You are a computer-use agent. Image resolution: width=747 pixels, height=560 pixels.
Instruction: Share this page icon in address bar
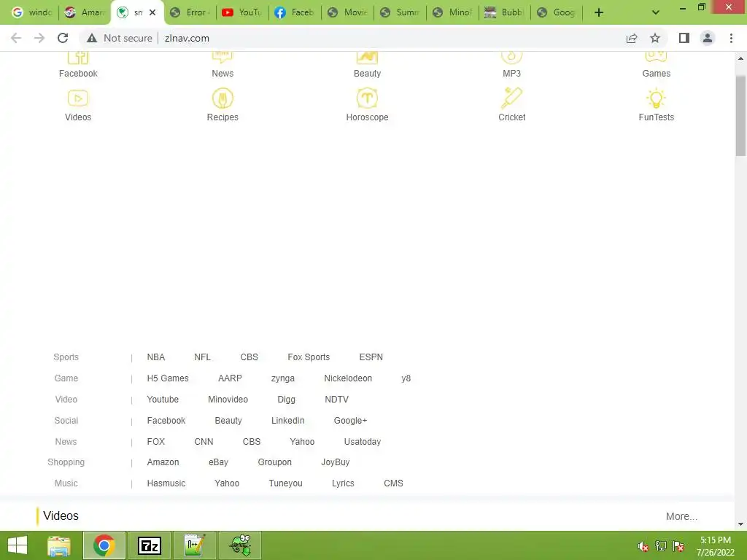632,38
